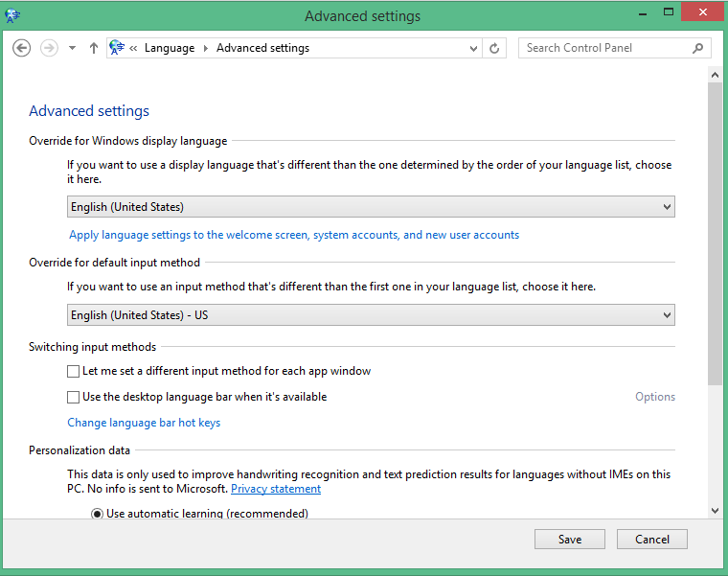Click the window title bar system icon

coord(12,15)
